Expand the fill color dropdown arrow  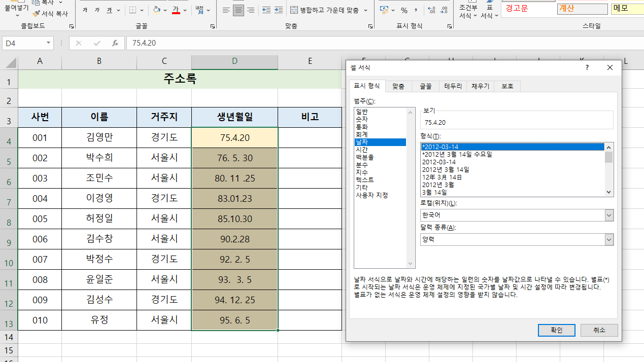click(165, 10)
